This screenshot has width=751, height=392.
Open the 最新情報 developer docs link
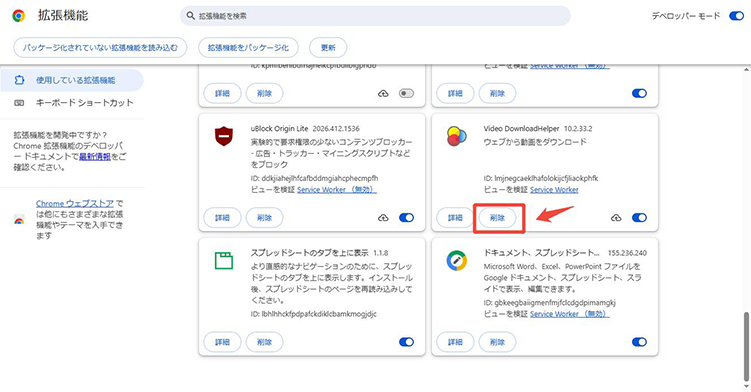(x=95, y=157)
